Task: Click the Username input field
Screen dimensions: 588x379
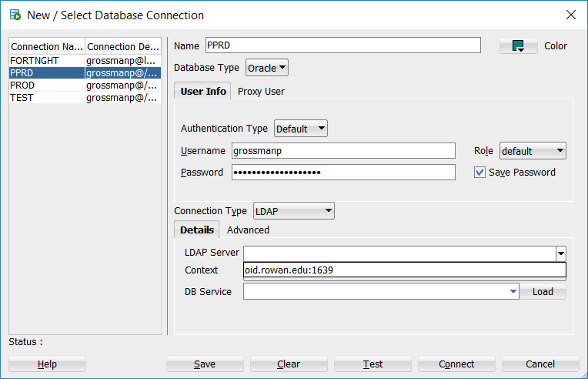Action: pyautogui.click(x=343, y=151)
